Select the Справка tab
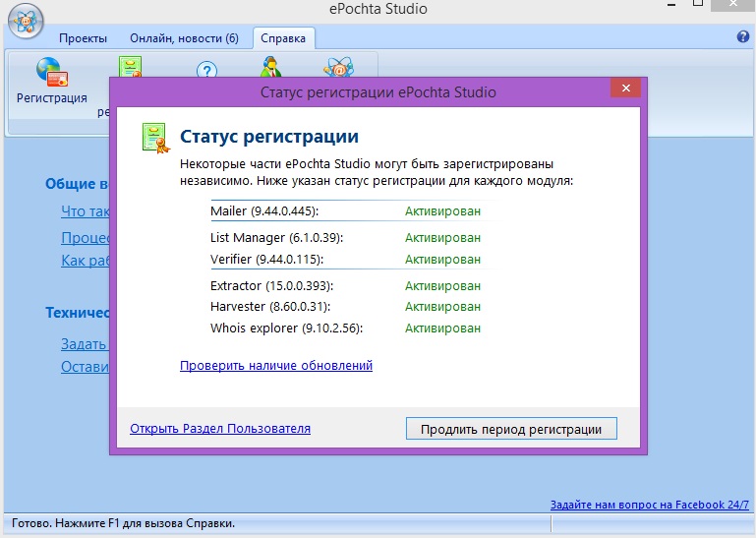This screenshot has height=538, width=756. tap(283, 38)
